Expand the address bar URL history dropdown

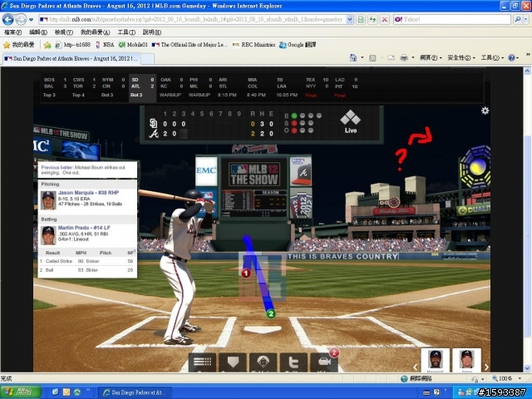(x=350, y=19)
